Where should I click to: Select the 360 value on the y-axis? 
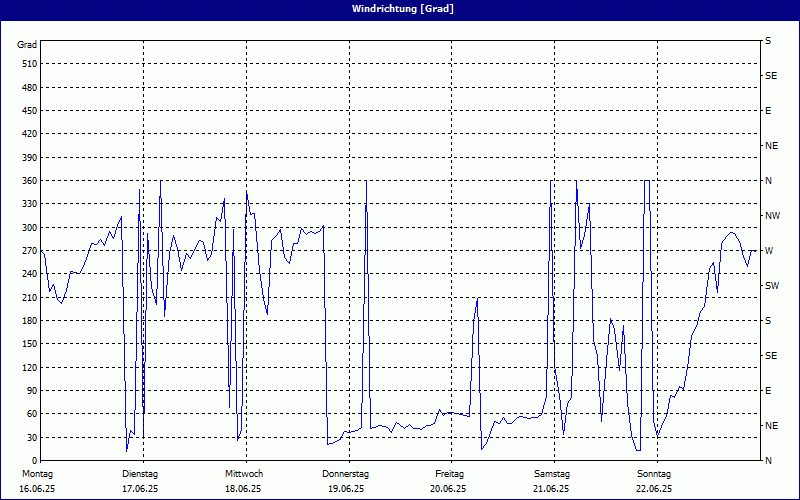coord(28,181)
